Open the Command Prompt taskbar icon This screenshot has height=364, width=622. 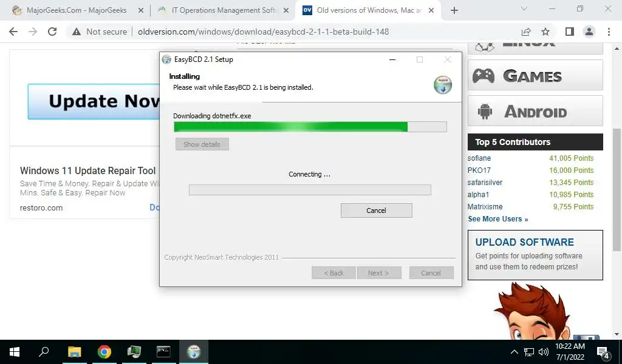[x=163, y=352]
